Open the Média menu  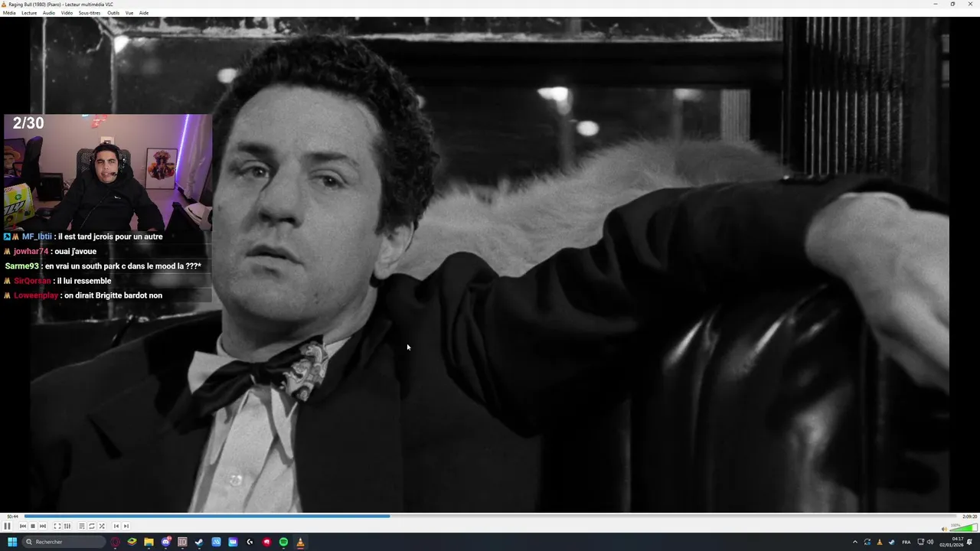coord(9,13)
